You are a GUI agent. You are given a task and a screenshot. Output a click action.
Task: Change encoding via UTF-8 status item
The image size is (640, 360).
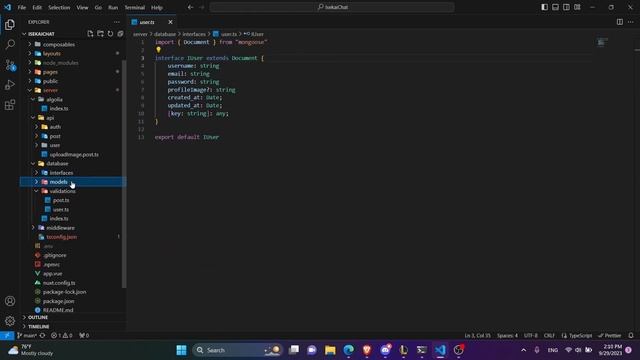click(531, 336)
